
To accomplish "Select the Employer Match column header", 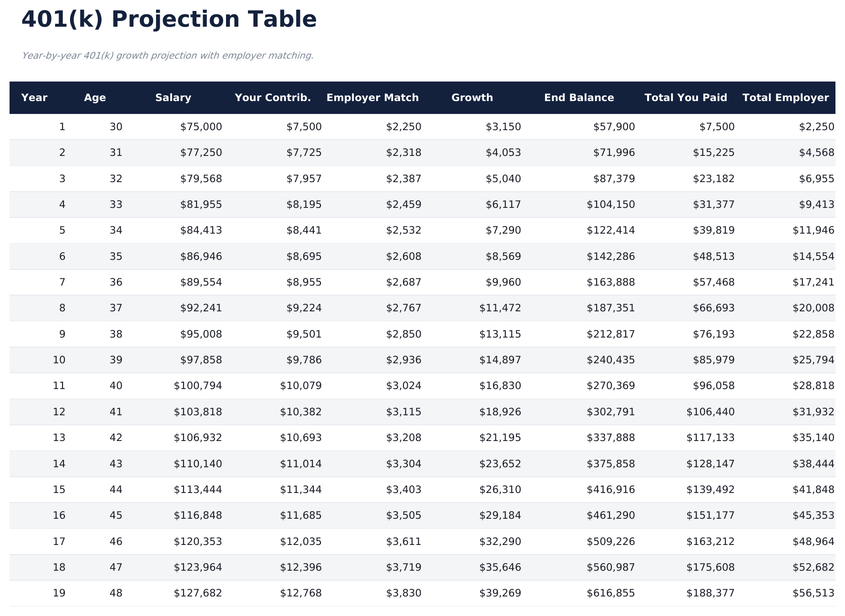I will 372,98.
